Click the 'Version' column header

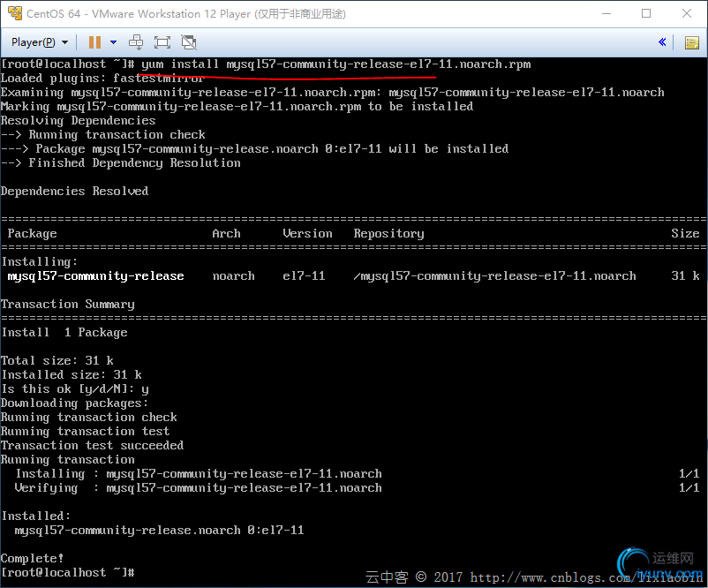pyautogui.click(x=307, y=233)
